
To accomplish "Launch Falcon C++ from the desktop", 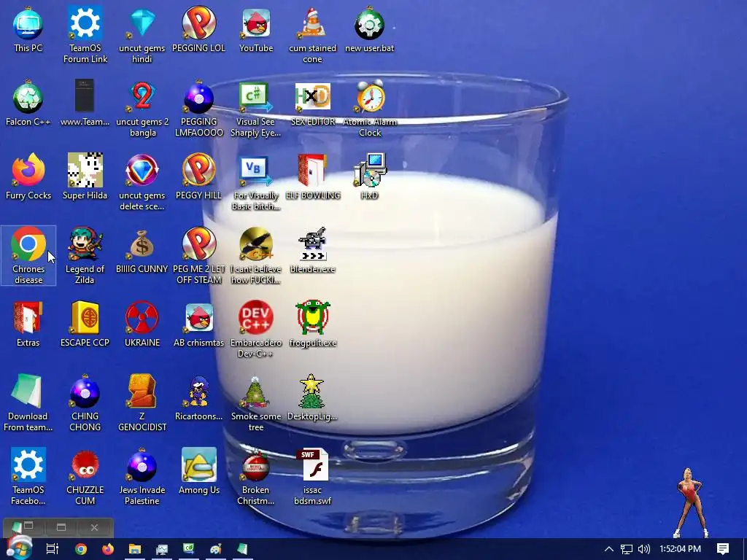I will pos(28,104).
